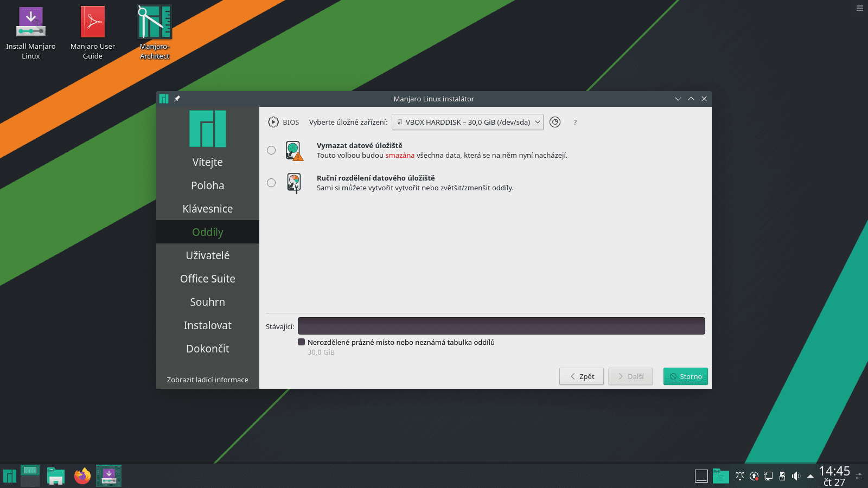This screenshot has width=868, height=488.
Task: Open Firefox from the taskbar
Action: coord(82,476)
